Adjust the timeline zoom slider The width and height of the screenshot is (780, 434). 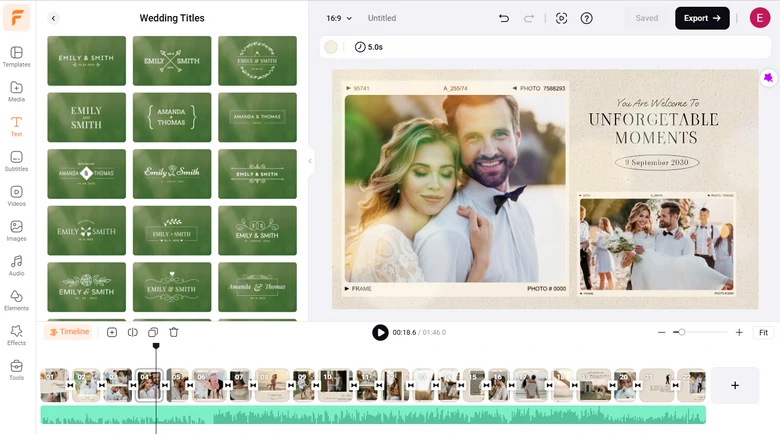coord(682,332)
